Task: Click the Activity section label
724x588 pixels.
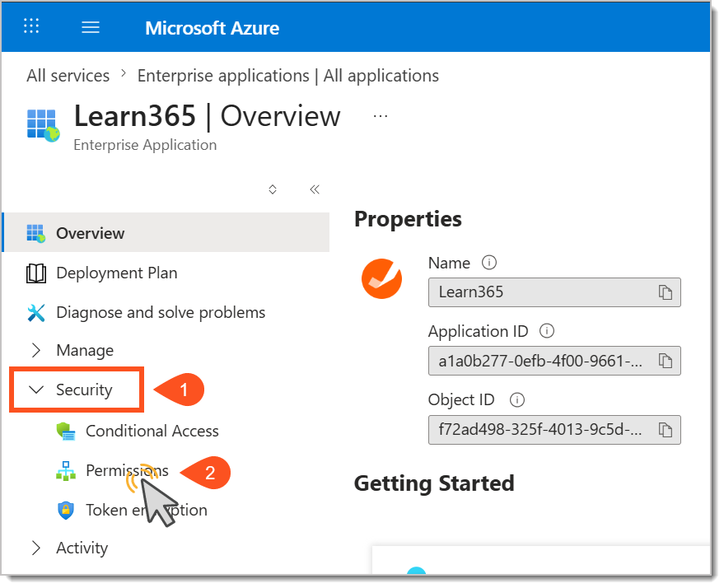Action: click(x=82, y=548)
